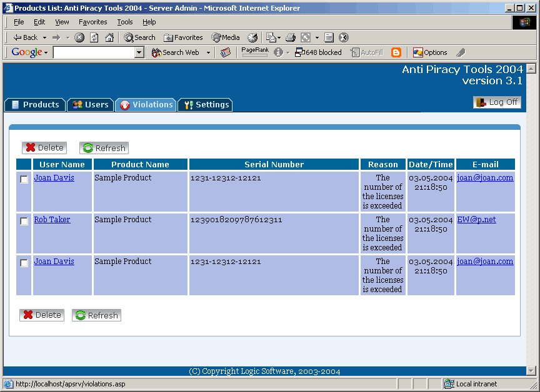Select the Violations tab
This screenshot has width=540, height=392.
(x=146, y=104)
